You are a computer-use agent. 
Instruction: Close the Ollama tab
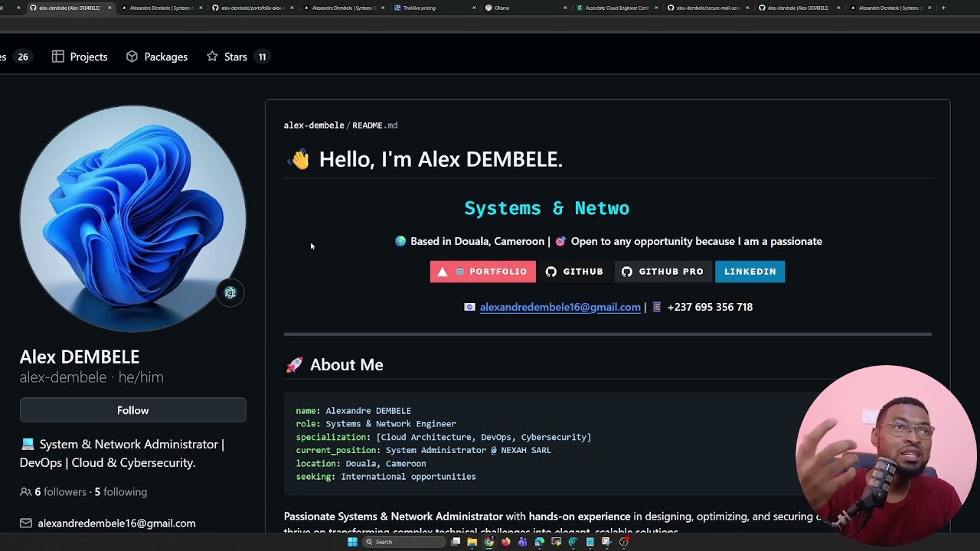pos(565,8)
